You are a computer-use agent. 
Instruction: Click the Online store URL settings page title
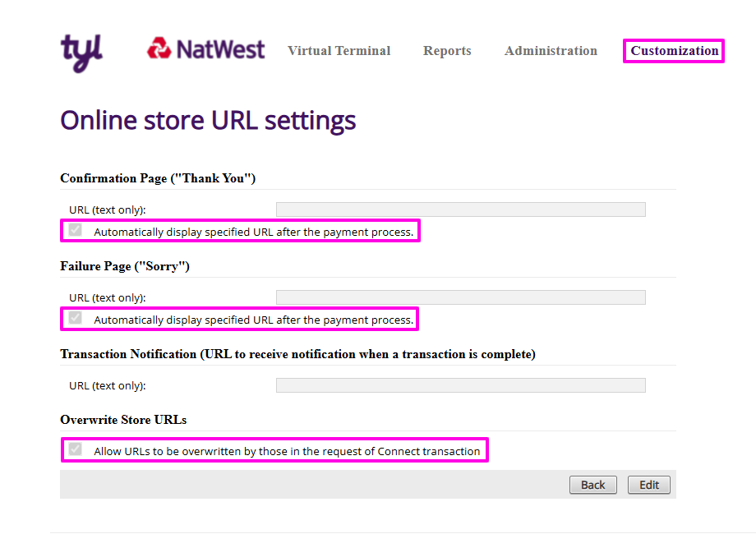[208, 121]
